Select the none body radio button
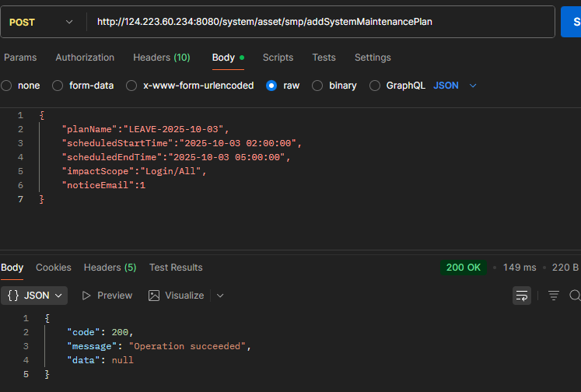This screenshot has width=581, height=392. click(7, 86)
